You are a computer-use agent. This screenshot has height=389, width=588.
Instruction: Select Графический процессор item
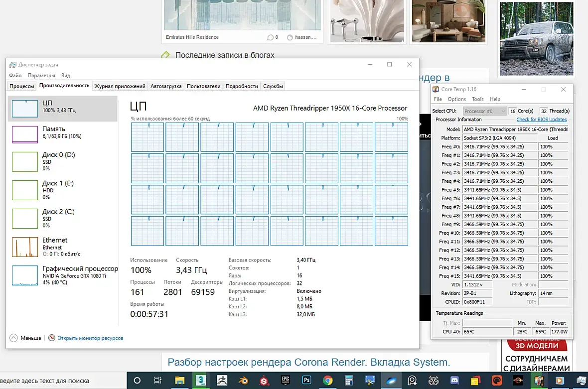(x=63, y=275)
